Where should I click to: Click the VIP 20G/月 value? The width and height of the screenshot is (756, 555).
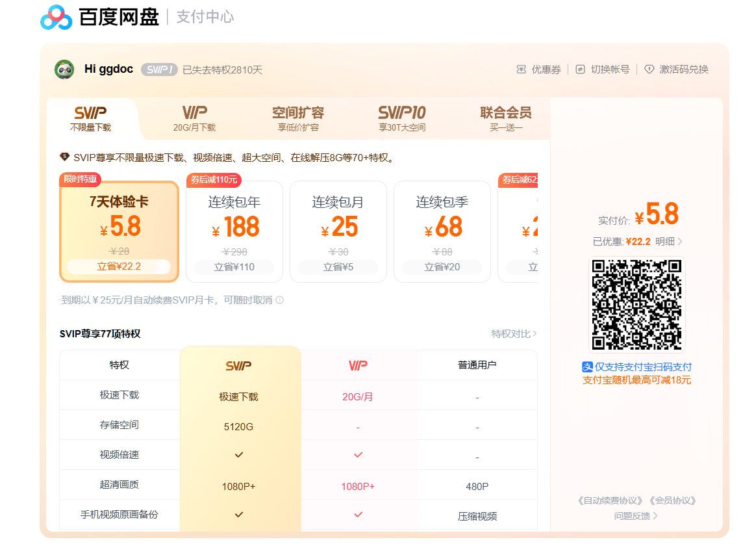click(x=358, y=396)
